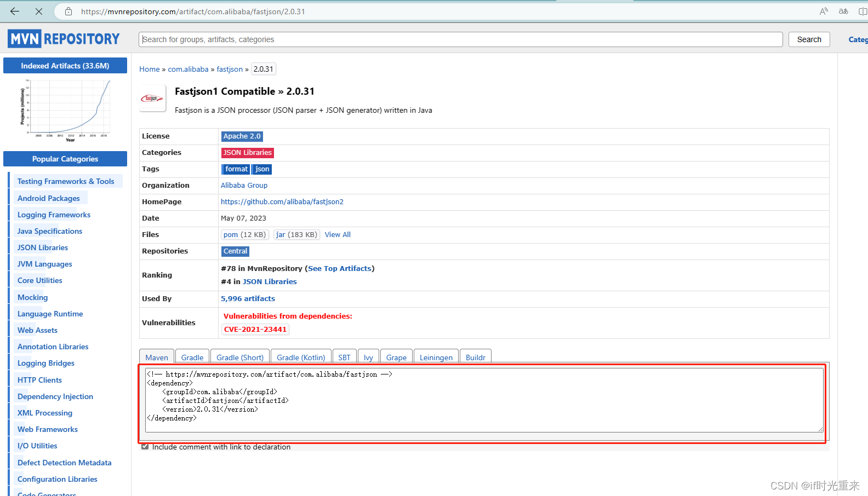
Task: Open HTTP Clients category
Action: point(39,380)
